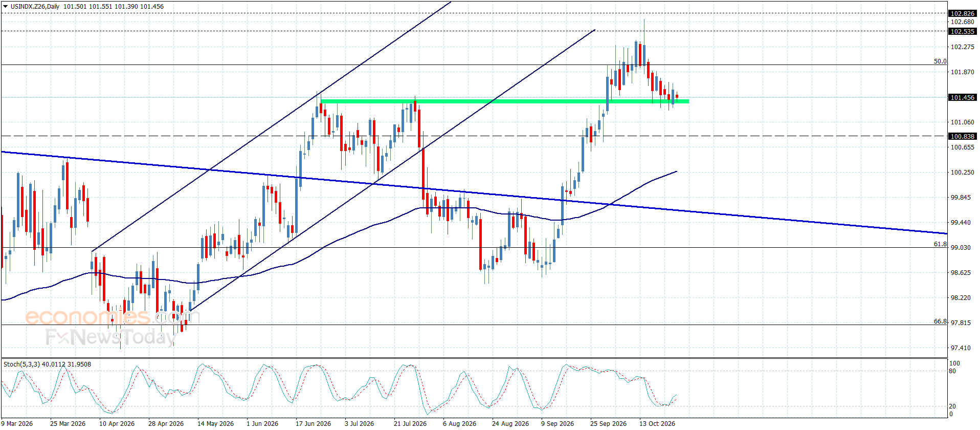
Task: Select the USINDX.Z26,Daily chart title
Action: click(x=35, y=7)
